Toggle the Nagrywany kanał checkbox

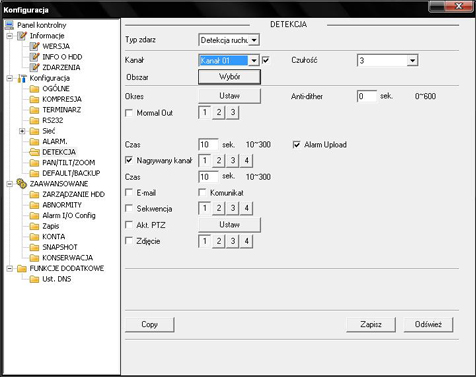pyautogui.click(x=129, y=160)
